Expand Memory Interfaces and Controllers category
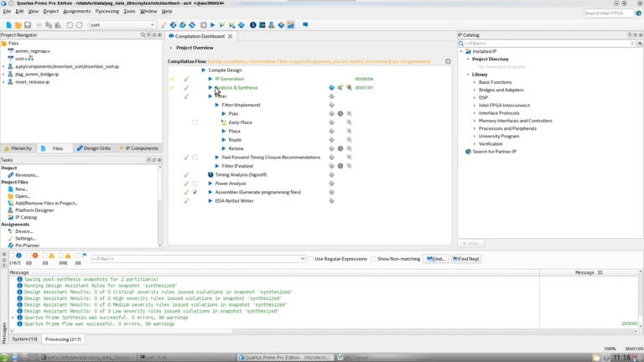 point(475,121)
